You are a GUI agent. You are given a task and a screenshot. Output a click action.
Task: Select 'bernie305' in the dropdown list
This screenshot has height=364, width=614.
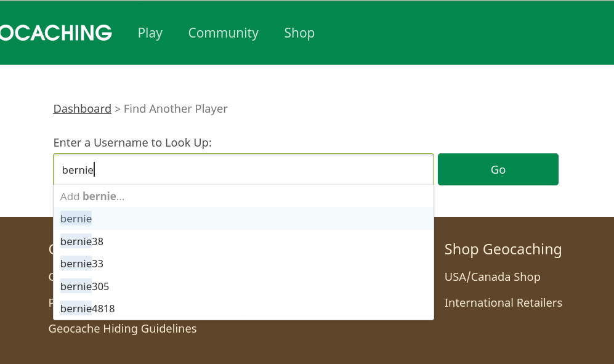[243, 286]
